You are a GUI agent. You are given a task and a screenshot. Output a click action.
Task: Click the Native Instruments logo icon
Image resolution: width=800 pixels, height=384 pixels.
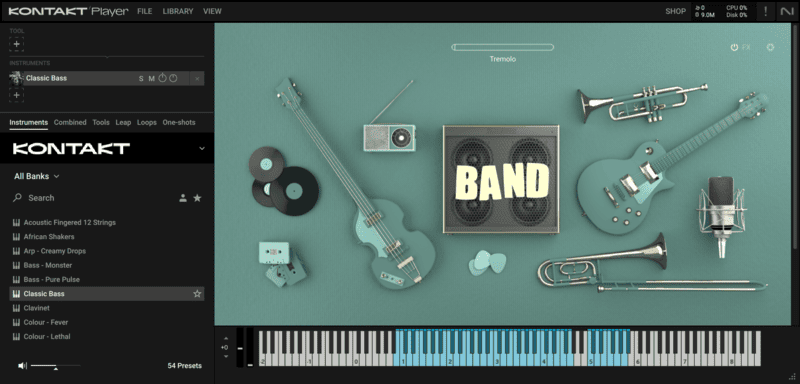click(787, 11)
